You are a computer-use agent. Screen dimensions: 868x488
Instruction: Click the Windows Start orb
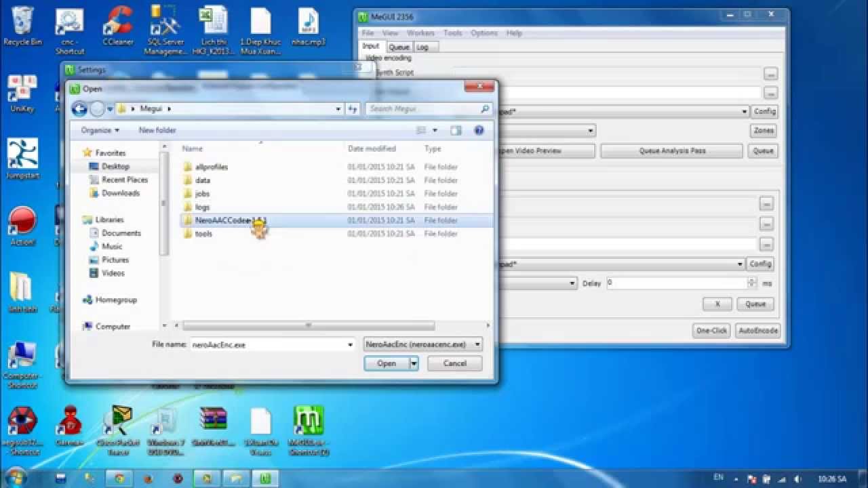tap(15, 478)
